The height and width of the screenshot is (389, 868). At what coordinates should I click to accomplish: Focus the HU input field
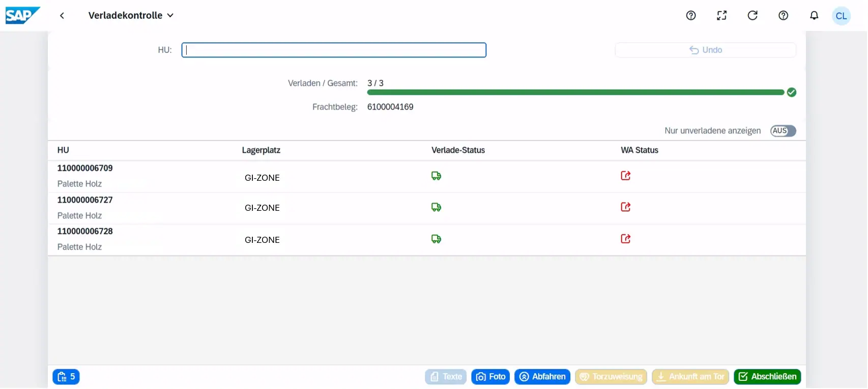[334, 50]
